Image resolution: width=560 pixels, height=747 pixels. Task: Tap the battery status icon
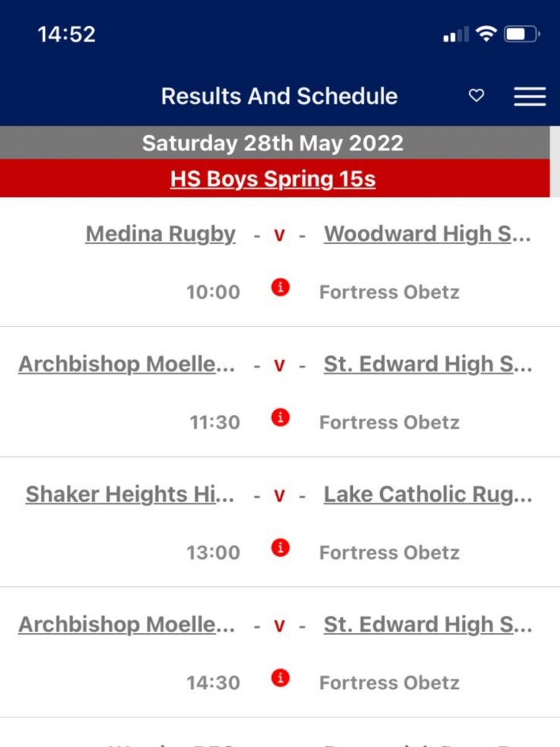[521, 34]
